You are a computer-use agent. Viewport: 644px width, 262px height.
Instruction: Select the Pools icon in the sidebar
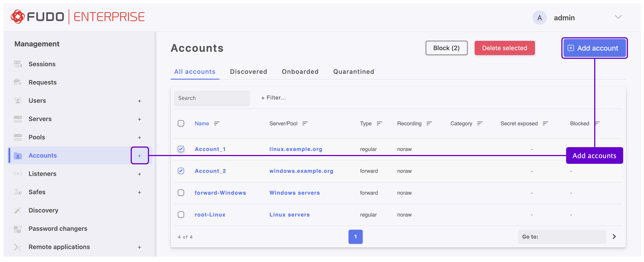(x=18, y=137)
